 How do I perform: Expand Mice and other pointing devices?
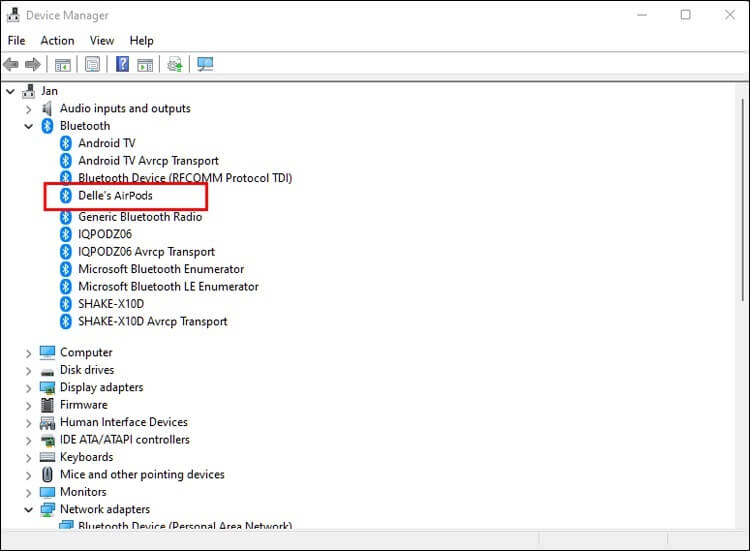28,475
